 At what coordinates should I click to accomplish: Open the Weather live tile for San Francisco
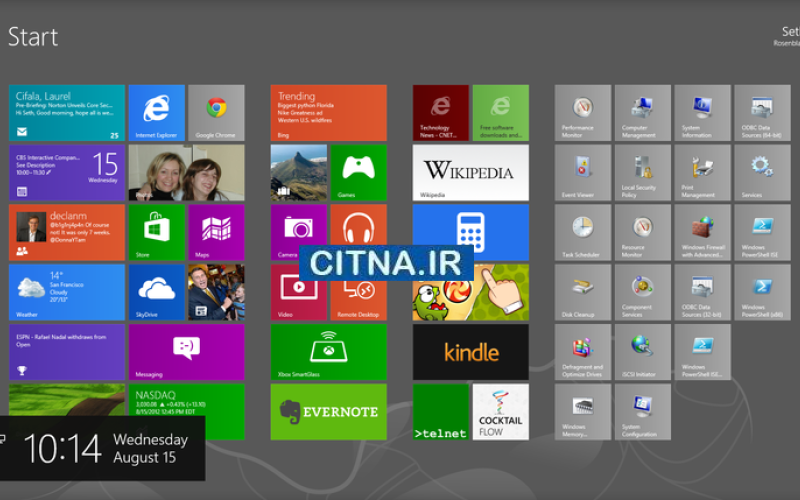click(67, 291)
